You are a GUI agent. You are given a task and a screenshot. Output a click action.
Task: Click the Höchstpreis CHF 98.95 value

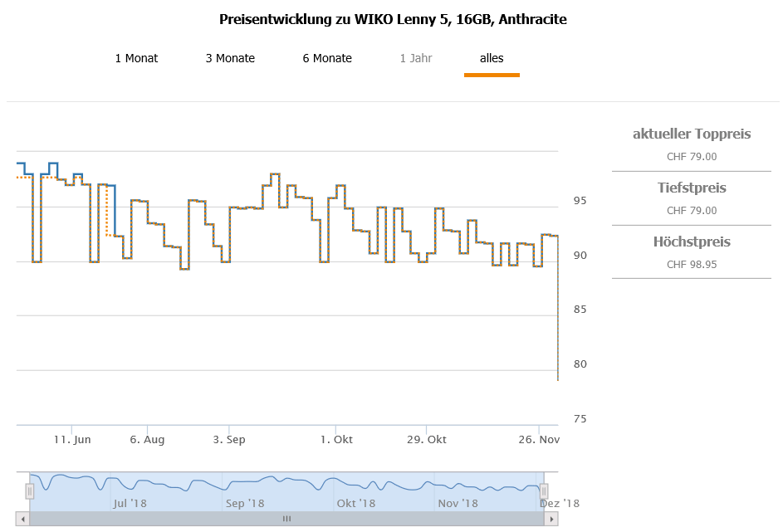692,264
